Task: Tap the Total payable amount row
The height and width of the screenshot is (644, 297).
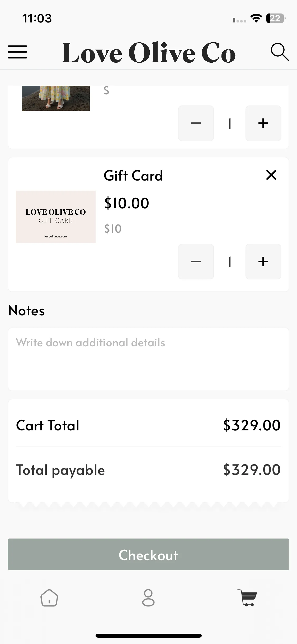Action: (x=148, y=470)
